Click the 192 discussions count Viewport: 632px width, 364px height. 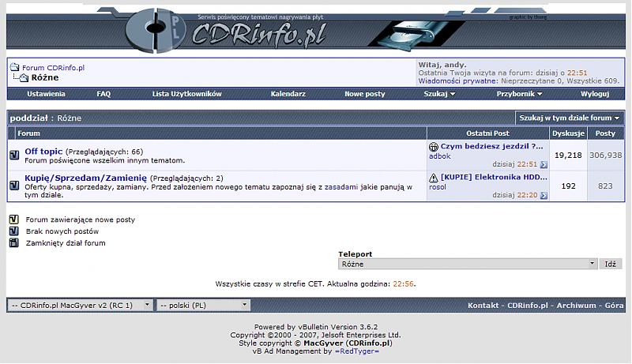tap(568, 186)
